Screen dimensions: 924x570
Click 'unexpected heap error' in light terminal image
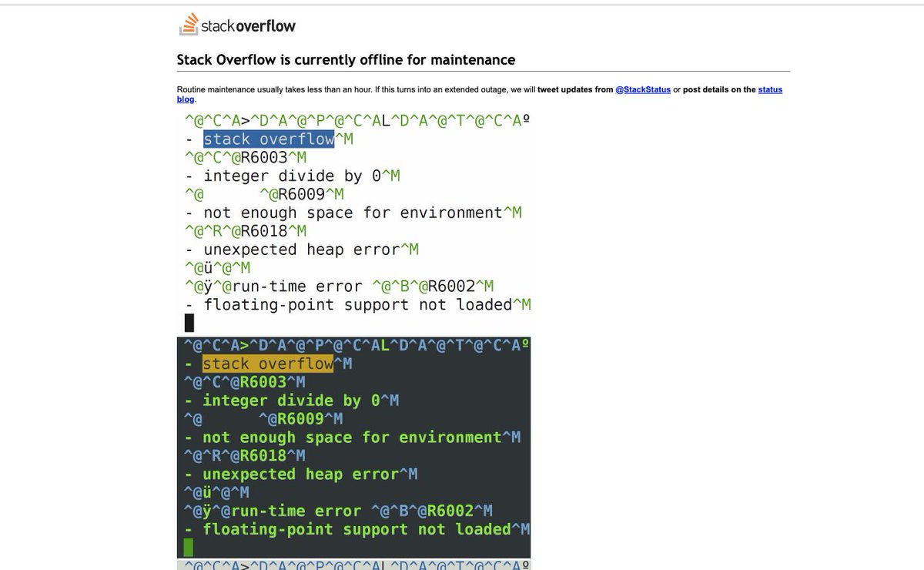tap(301, 250)
